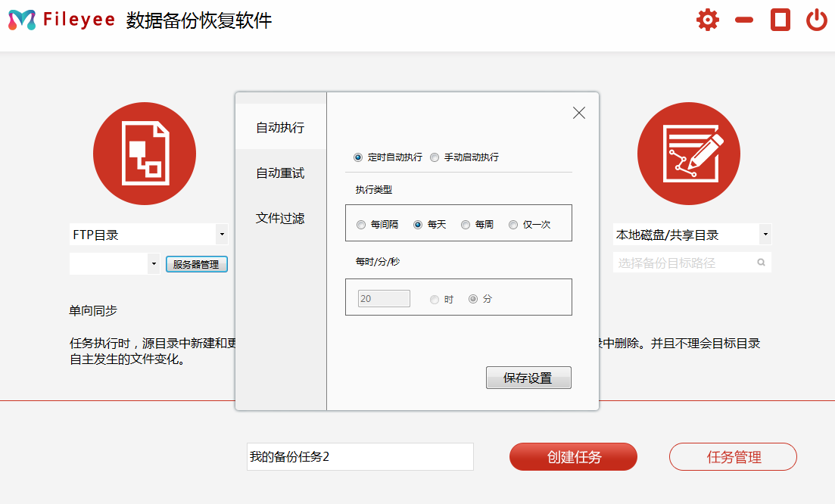Expand the 本地磁盘/共享目录 dropdown
Image resolution: width=835 pixels, height=504 pixels.
pyautogui.click(x=765, y=235)
